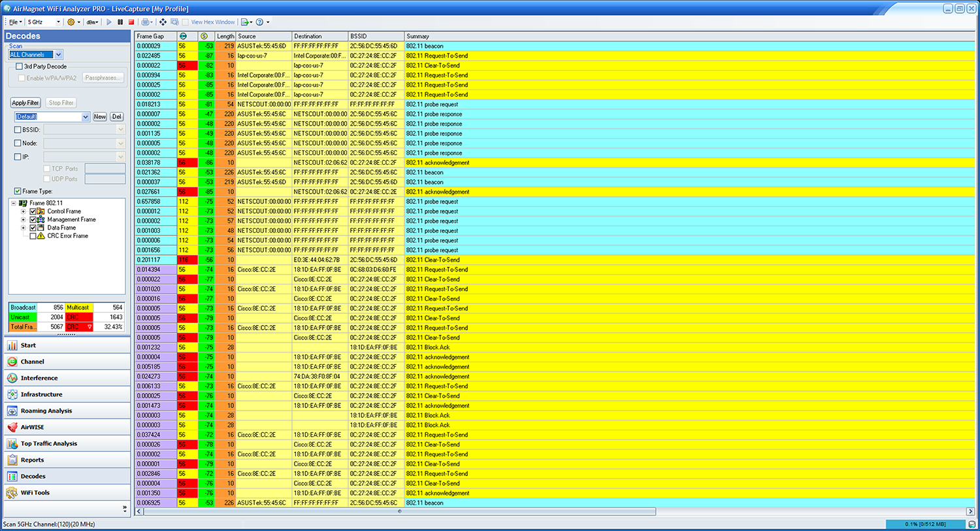Viewport: 980px width, 531px height.
Task: Enable the 3rd Party Decode checkbox
Action: (x=19, y=67)
